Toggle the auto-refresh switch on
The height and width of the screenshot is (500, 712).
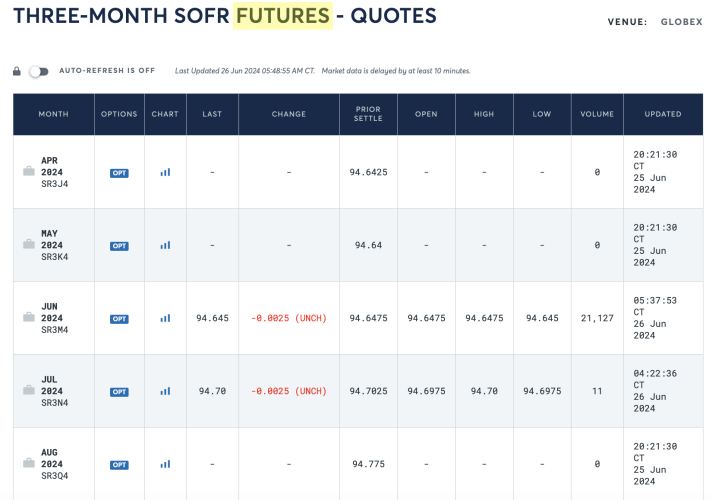pos(39,71)
